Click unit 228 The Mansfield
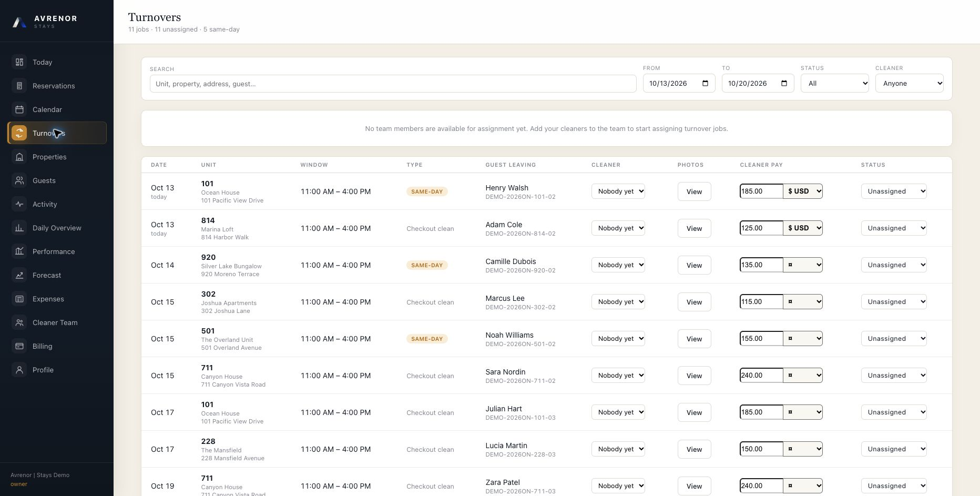This screenshot has height=496, width=980. click(232, 449)
